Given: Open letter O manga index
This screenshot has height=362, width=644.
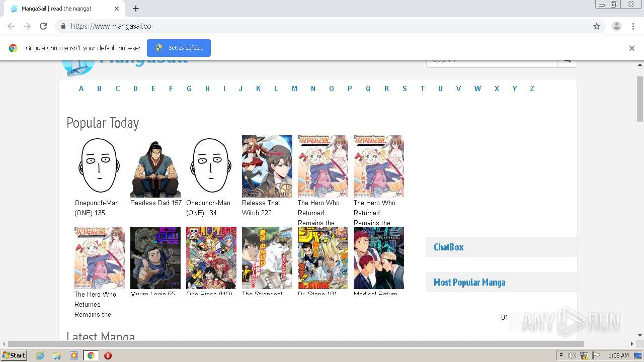Looking at the screenshot, I should (x=331, y=88).
